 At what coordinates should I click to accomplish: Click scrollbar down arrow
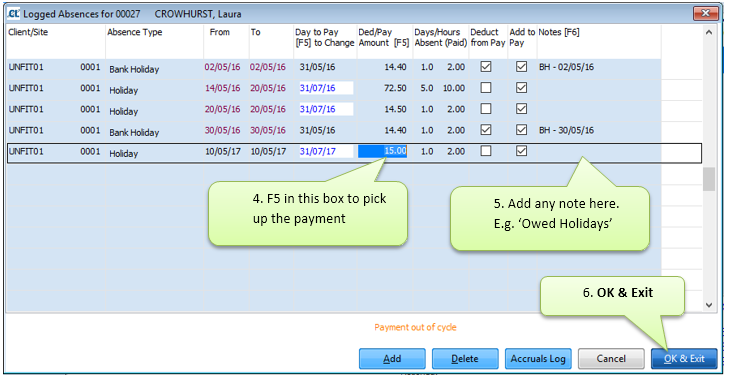(x=709, y=305)
